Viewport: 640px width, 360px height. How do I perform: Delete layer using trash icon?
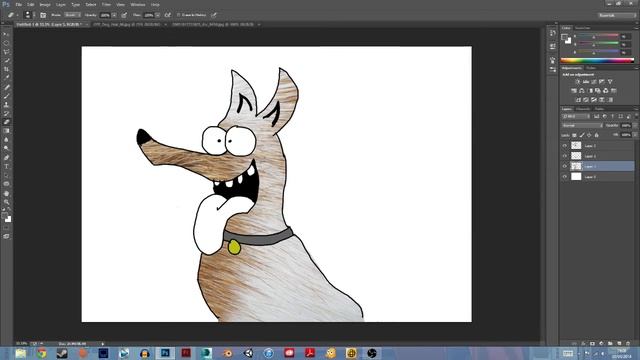point(628,344)
